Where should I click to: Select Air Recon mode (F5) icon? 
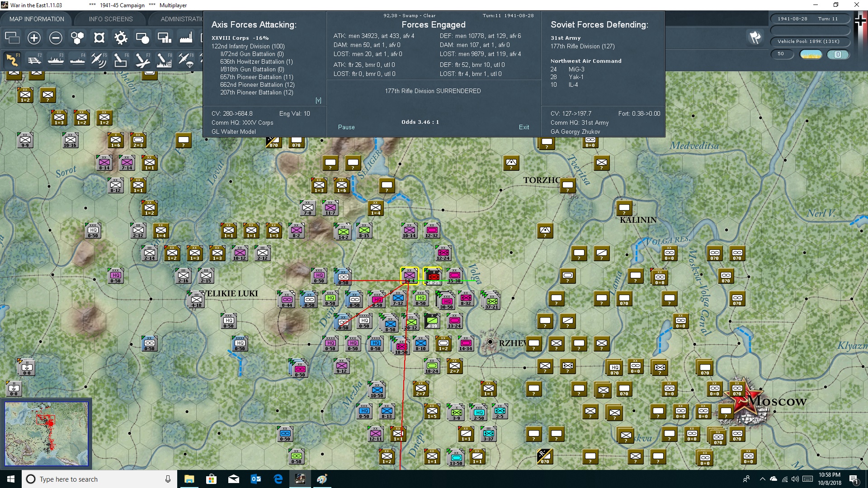click(x=99, y=60)
